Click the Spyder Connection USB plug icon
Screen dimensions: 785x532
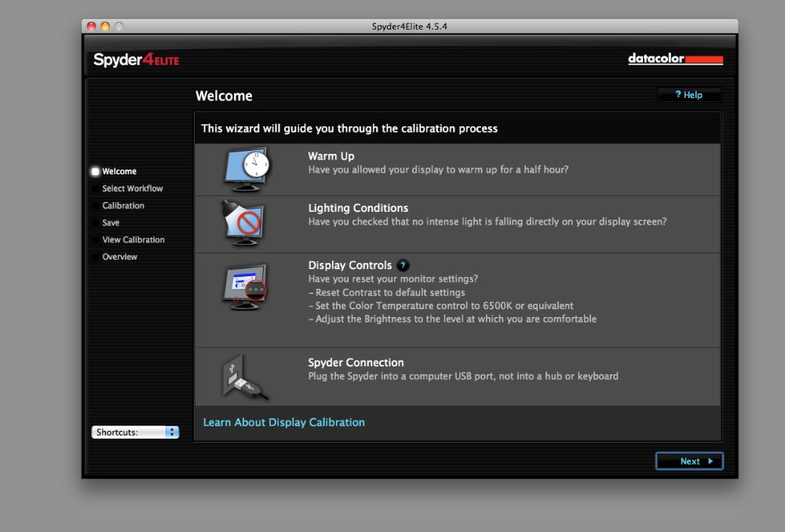coord(245,378)
